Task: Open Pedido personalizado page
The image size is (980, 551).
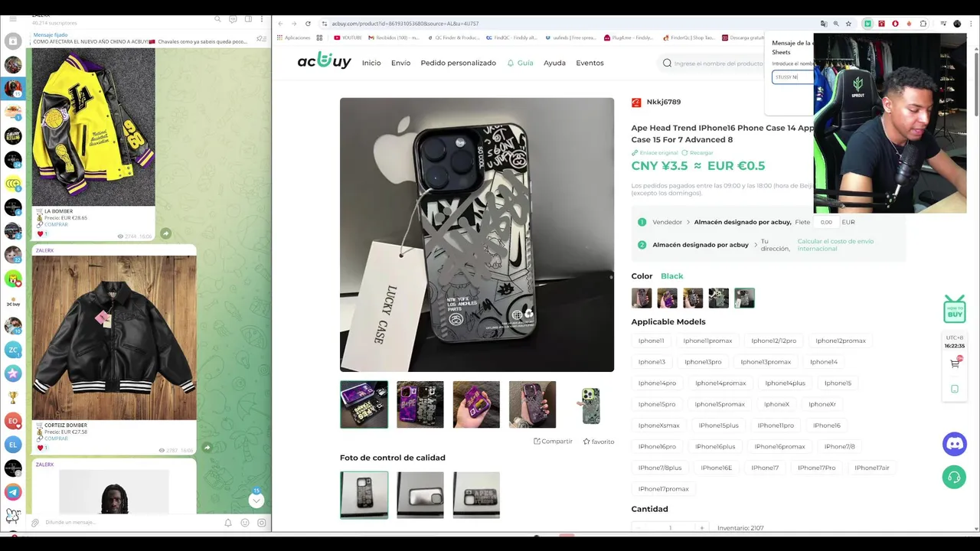Action: point(458,63)
